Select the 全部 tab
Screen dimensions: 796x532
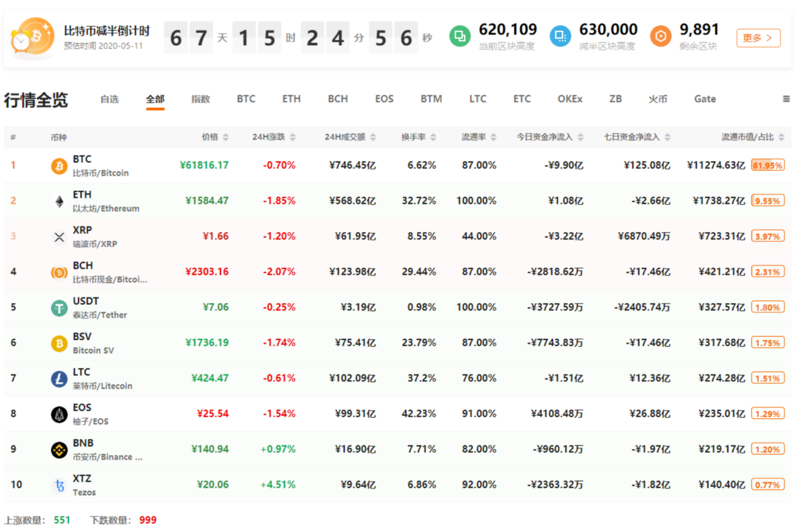tap(155, 99)
